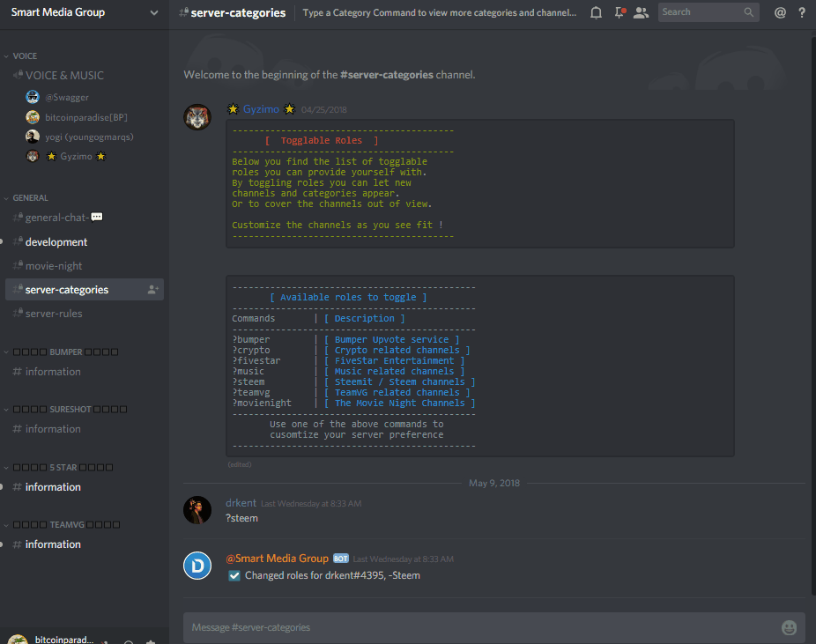Click the '[ Togglable Roles ]' heading
This screenshot has width=816, height=644.
(321, 140)
